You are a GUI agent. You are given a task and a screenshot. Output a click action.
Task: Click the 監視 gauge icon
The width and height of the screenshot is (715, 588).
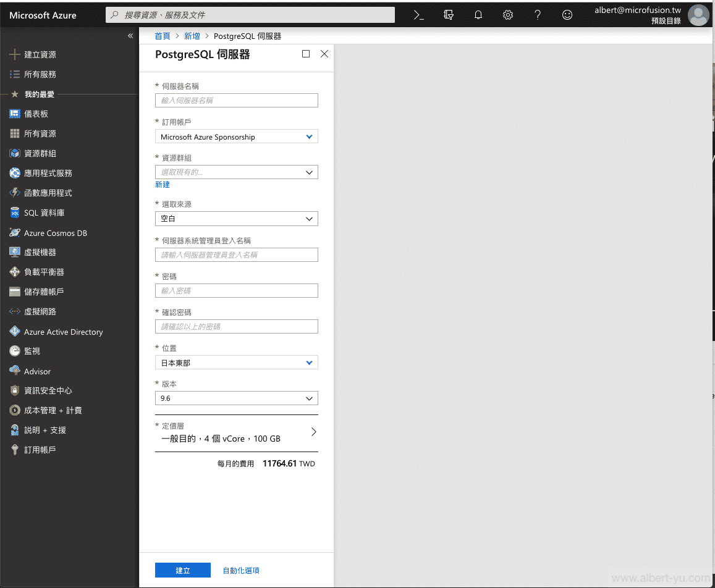(15, 351)
